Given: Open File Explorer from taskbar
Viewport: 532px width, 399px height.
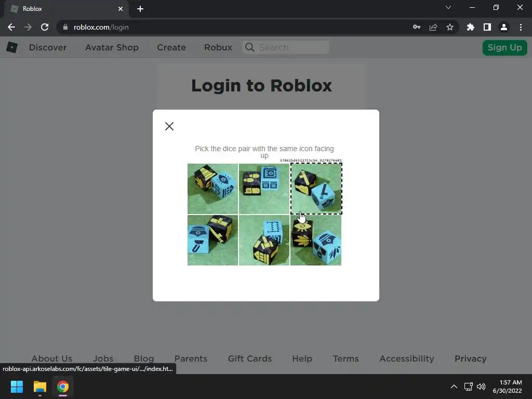Looking at the screenshot, I should [39, 387].
